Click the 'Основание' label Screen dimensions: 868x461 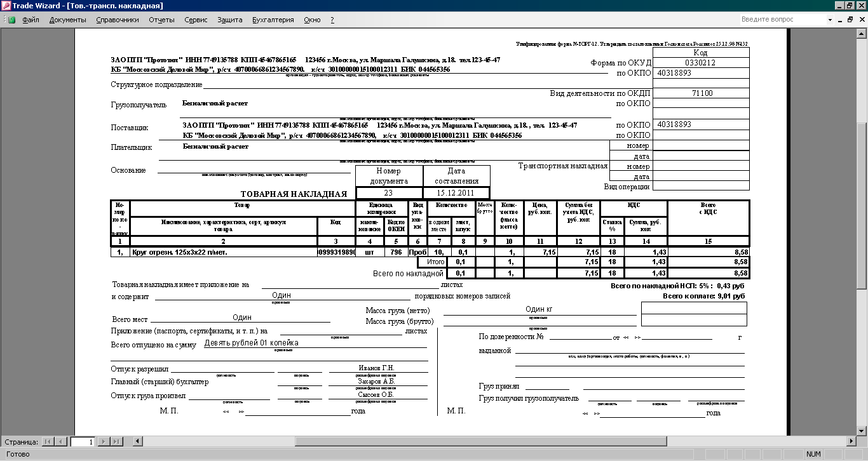[x=128, y=170]
